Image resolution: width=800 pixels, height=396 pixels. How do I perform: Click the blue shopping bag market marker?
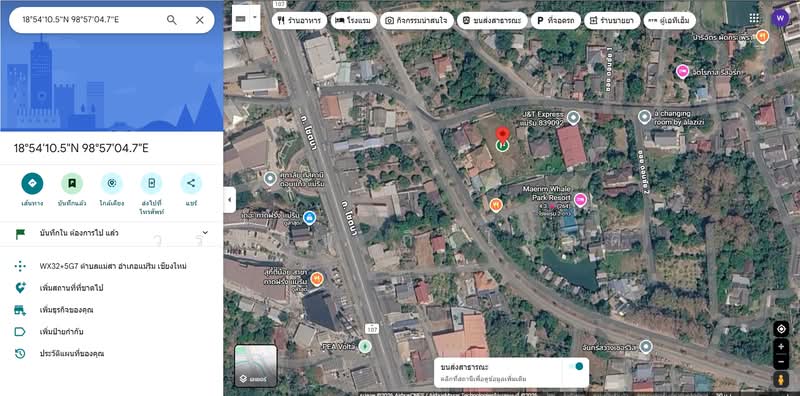click(x=309, y=218)
